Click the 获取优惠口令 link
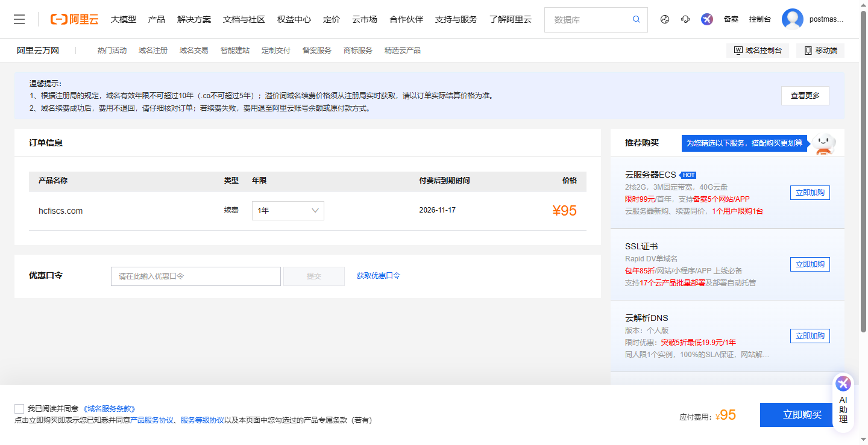The width and height of the screenshot is (868, 445). point(379,276)
